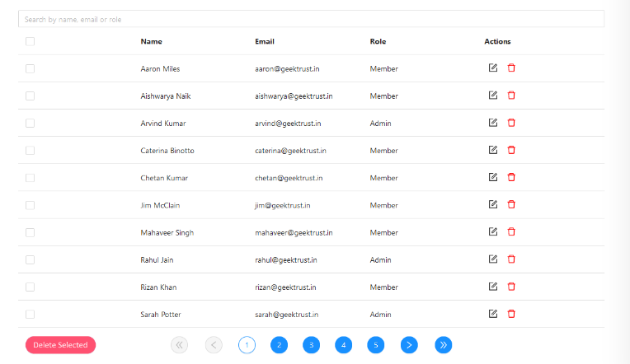Toggle select-all checkbox in header
The width and height of the screenshot is (630, 364).
31,41
